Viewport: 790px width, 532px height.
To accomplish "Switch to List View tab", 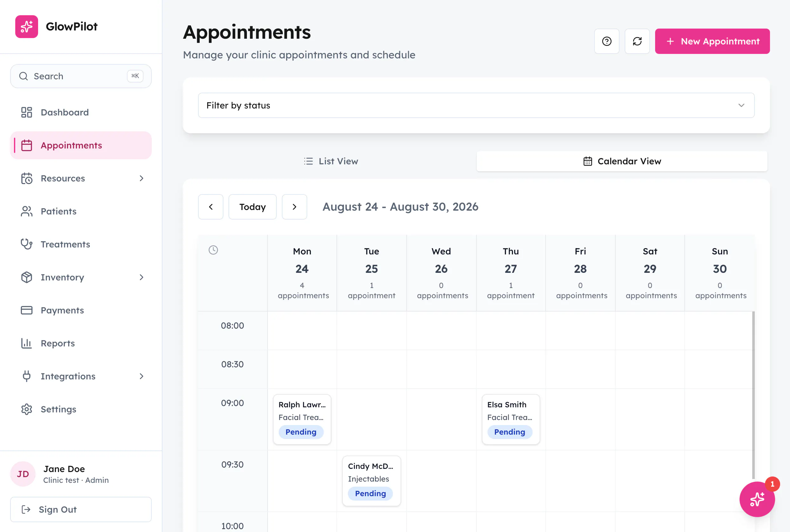I will (x=331, y=161).
